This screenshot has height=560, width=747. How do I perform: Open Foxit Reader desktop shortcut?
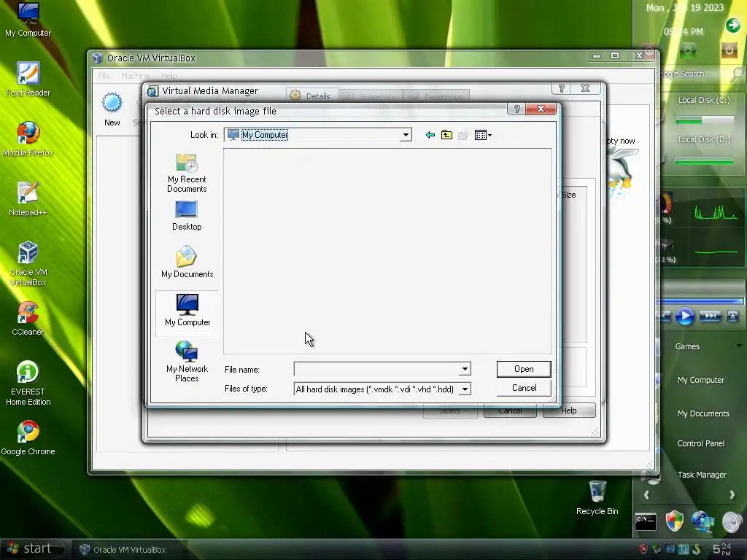(x=28, y=79)
